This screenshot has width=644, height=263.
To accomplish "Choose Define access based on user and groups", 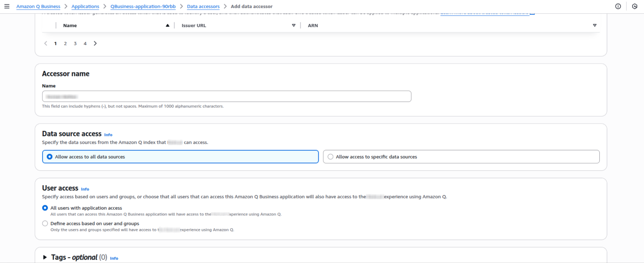I will point(45,223).
